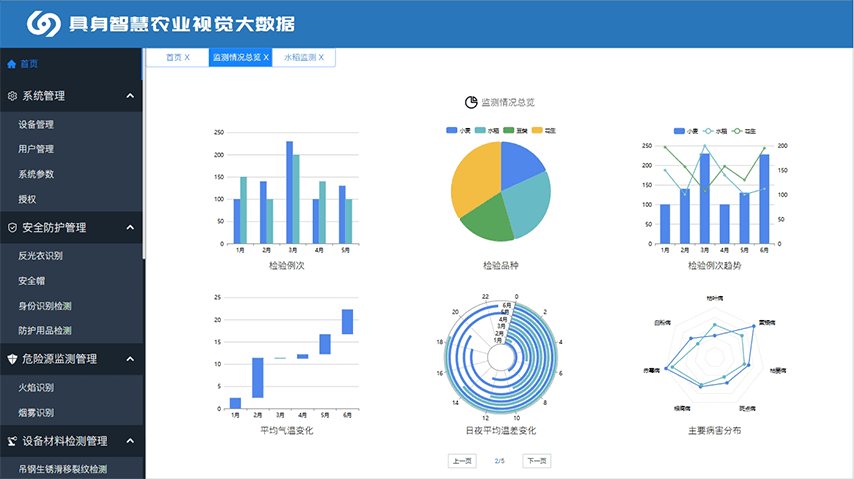Close the 首页 tab with its X
This screenshot has height=479, width=854.
pos(187,57)
